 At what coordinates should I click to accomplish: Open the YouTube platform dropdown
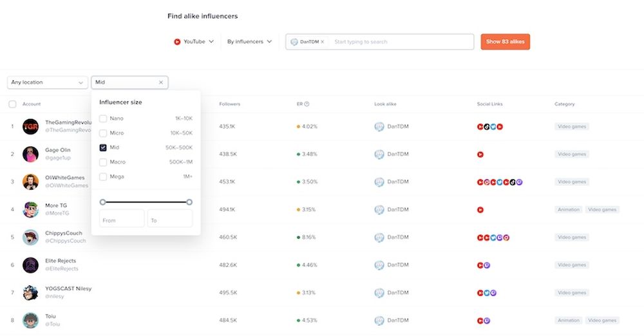(x=194, y=41)
